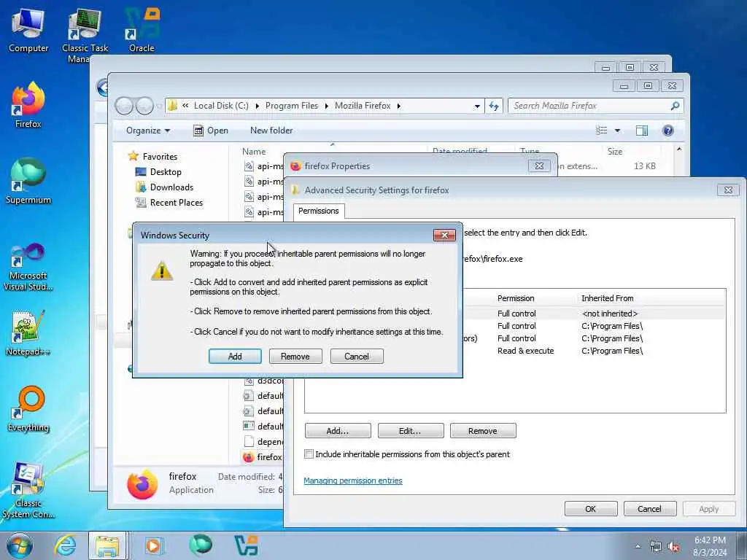Click the disabled Apply button
The image size is (747, 560).
point(709,508)
